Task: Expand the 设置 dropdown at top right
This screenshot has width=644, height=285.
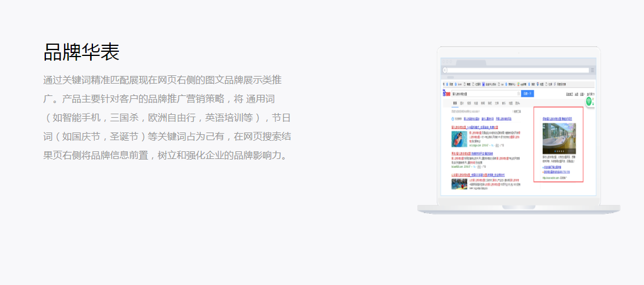Action: [582, 94]
